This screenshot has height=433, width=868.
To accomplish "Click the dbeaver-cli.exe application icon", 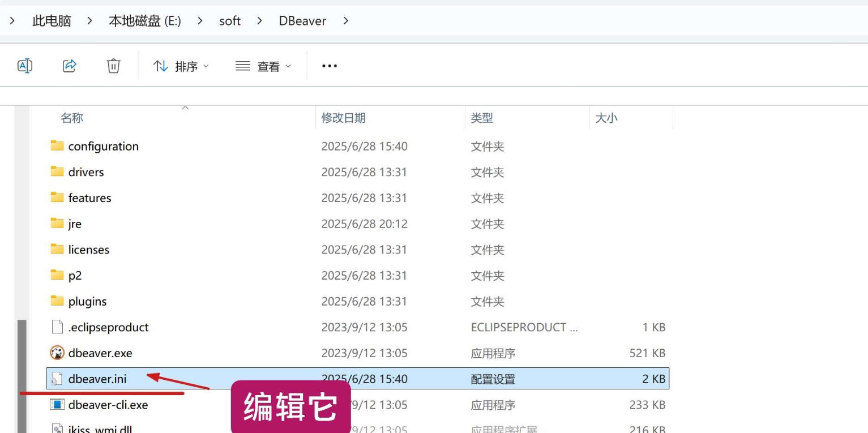I will [56, 405].
